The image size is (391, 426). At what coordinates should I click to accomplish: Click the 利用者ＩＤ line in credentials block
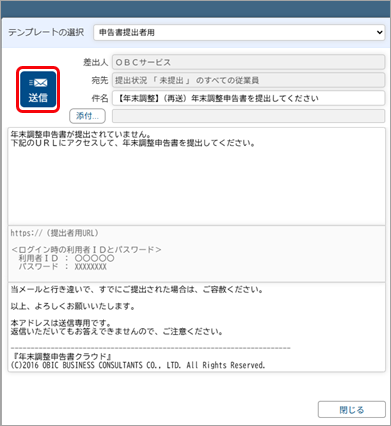pos(66,258)
